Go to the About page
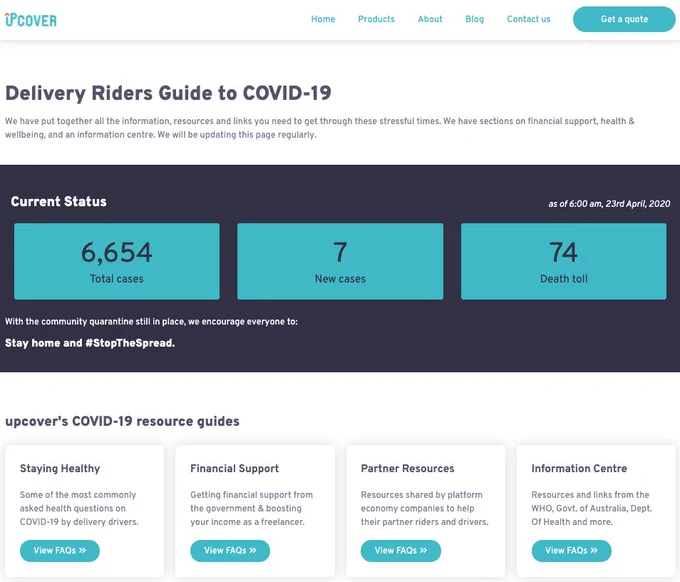This screenshot has height=582, width=680. point(430,19)
